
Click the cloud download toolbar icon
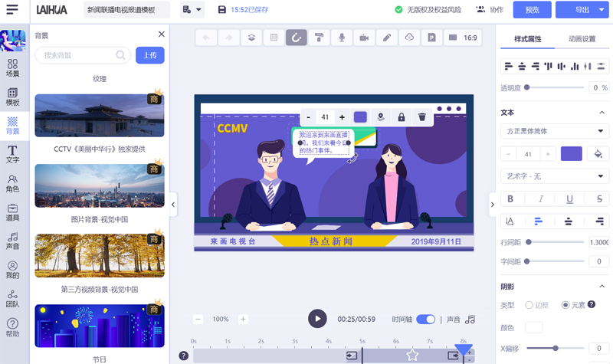(409, 38)
